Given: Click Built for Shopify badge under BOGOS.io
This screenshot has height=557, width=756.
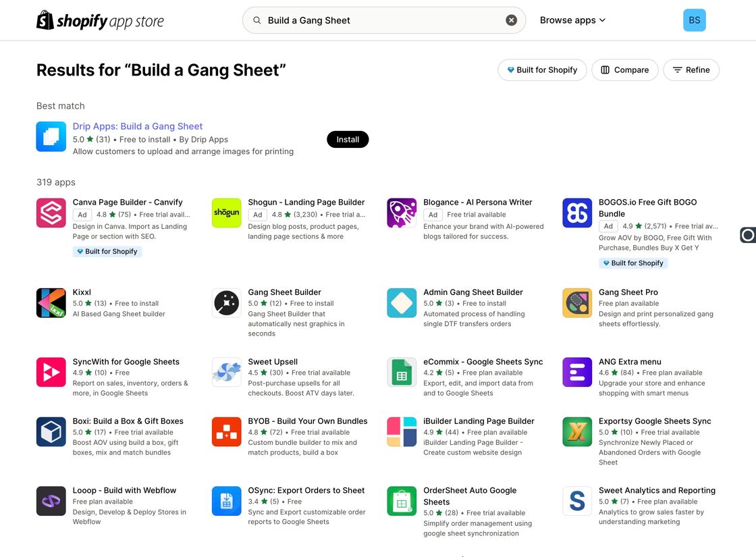Looking at the screenshot, I should pyautogui.click(x=633, y=263).
